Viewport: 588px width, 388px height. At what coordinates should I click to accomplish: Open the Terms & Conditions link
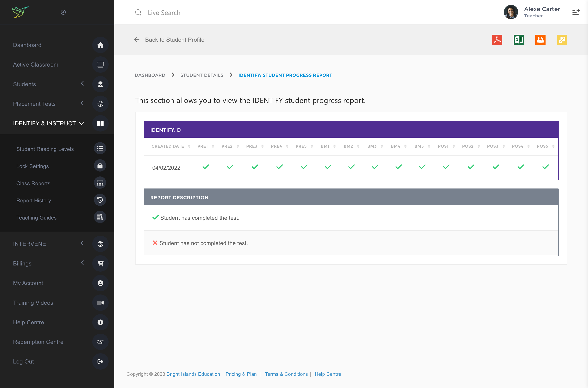tap(286, 374)
